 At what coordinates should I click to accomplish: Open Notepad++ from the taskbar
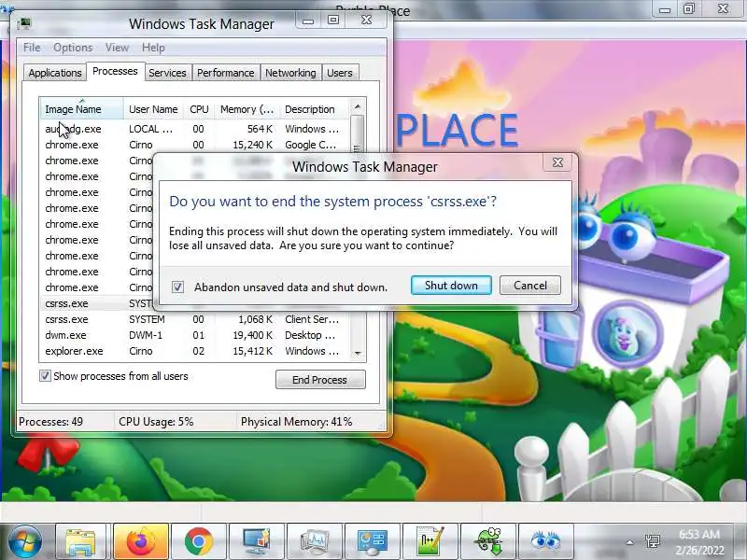coord(430,541)
